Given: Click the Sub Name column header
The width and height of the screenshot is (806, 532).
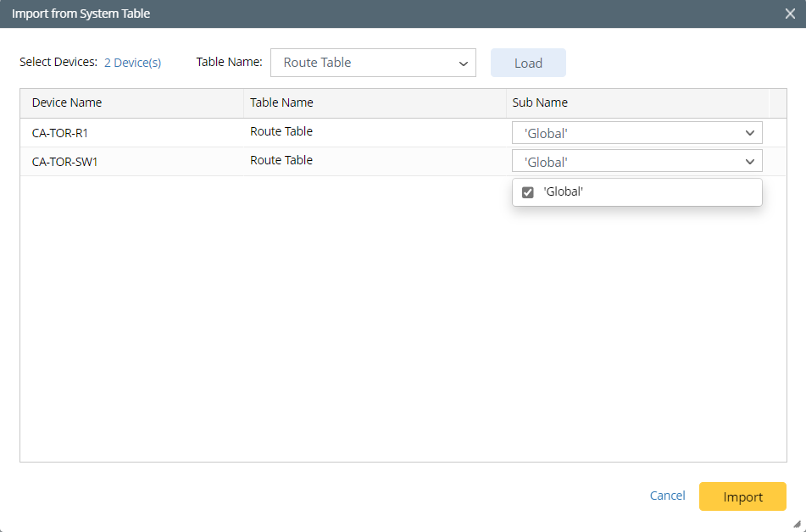Looking at the screenshot, I should 540,103.
